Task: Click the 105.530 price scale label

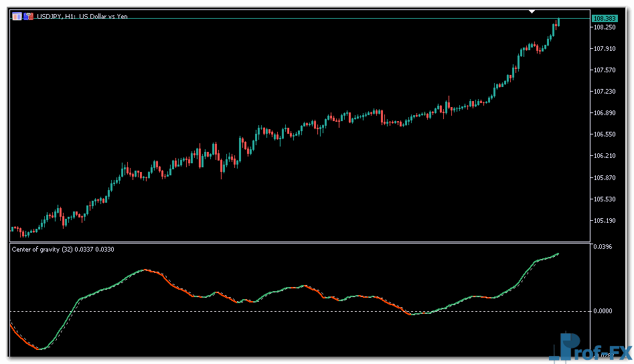Action: (x=605, y=199)
